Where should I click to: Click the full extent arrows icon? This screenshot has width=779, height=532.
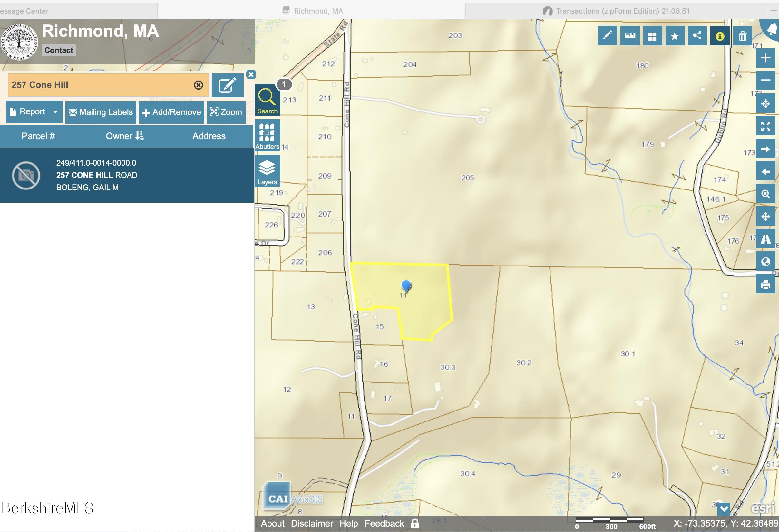tap(765, 126)
